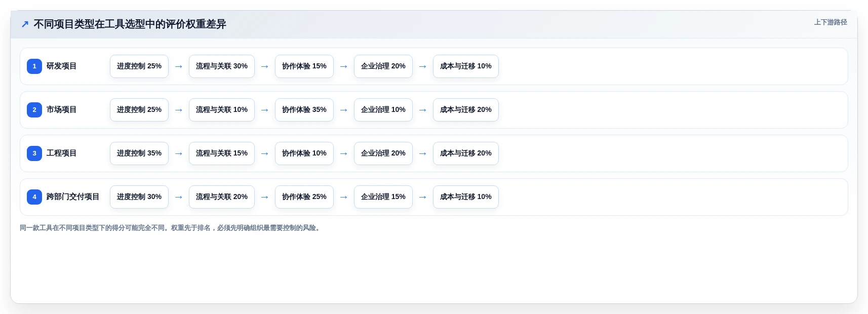This screenshot has width=868, height=314.
Task: Click 进度控制 25% in the 市场项目 row
Action: [139, 110]
